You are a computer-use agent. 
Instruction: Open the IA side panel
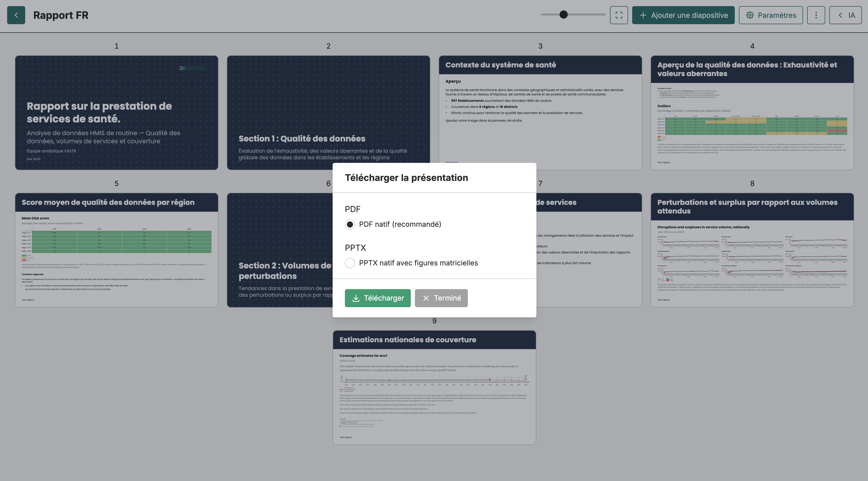click(x=845, y=15)
